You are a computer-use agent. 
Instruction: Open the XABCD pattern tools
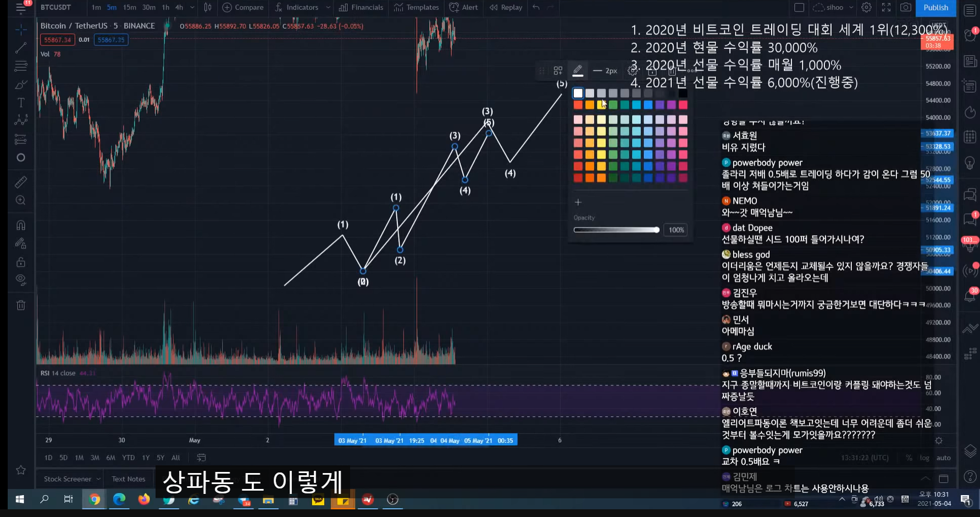(21, 120)
